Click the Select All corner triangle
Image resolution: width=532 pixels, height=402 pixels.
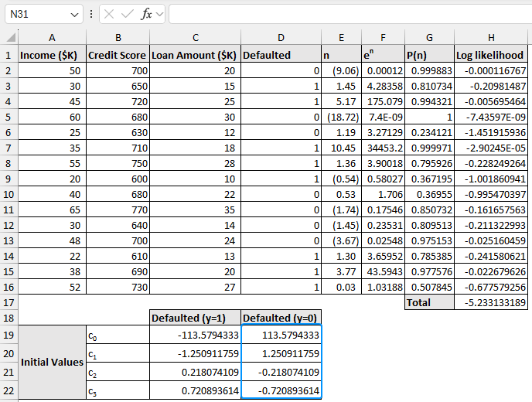pos(9,38)
